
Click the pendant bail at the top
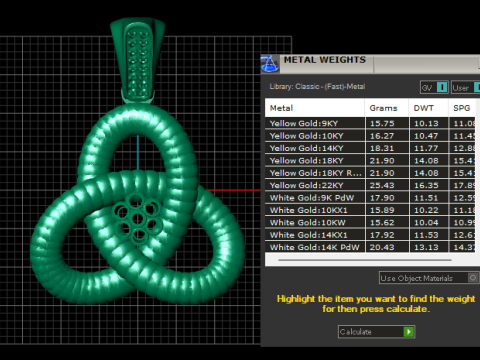coord(137,60)
